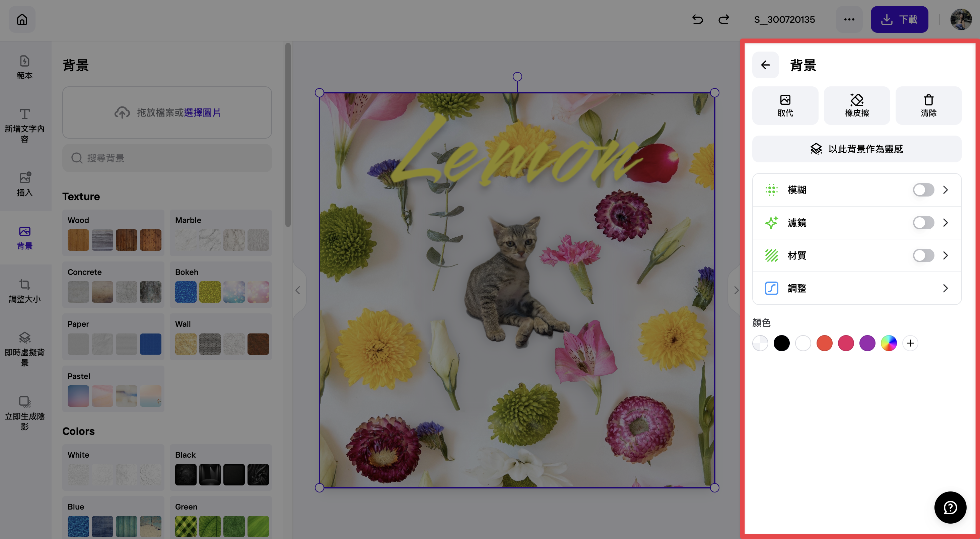The width and height of the screenshot is (980, 539).
Task: Redo the last action
Action: pos(723,19)
